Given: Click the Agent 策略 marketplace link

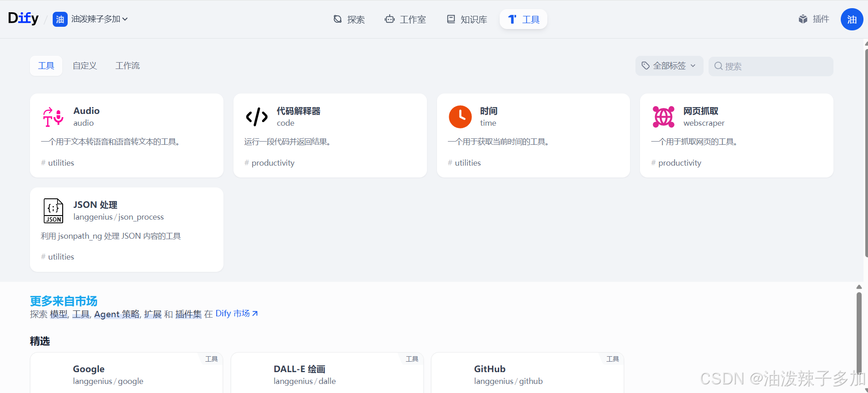Looking at the screenshot, I should [117, 314].
